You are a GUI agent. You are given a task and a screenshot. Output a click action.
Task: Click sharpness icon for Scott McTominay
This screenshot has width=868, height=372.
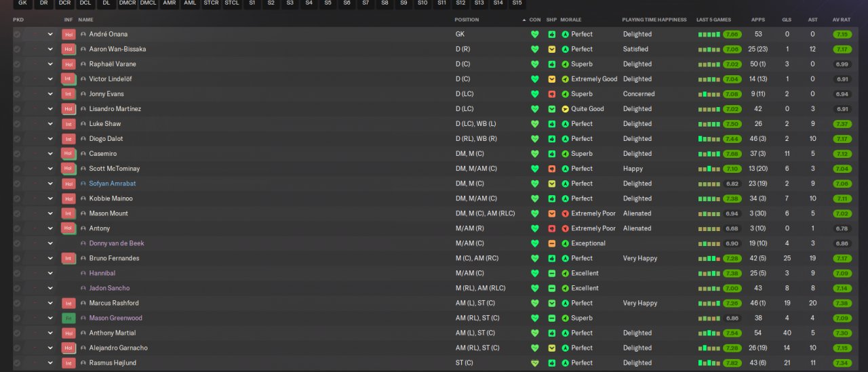click(552, 169)
